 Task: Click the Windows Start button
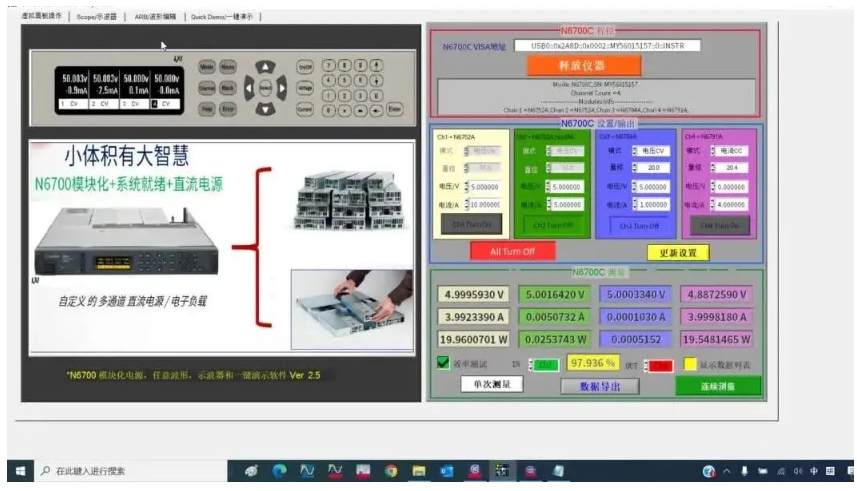click(x=20, y=471)
